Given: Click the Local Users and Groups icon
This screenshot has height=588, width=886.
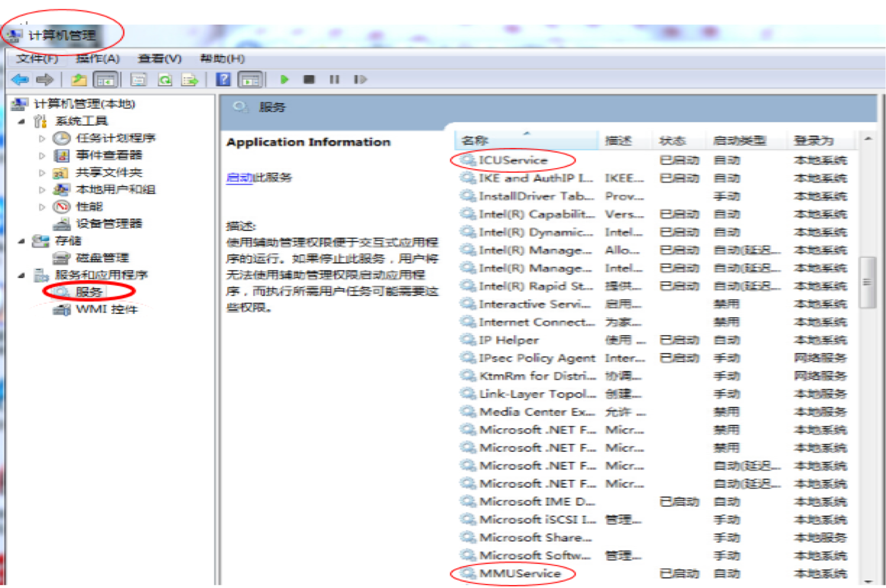Looking at the screenshot, I should coord(62,189).
